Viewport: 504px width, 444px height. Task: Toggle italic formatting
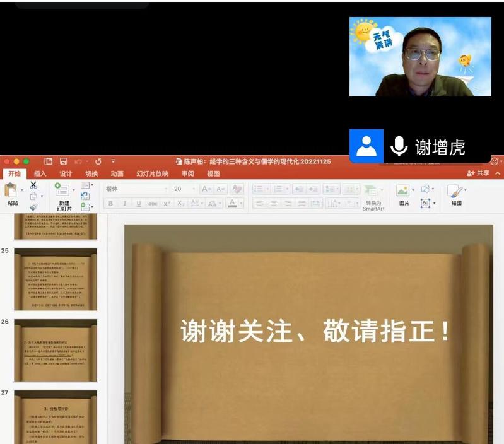pyautogui.click(x=124, y=204)
